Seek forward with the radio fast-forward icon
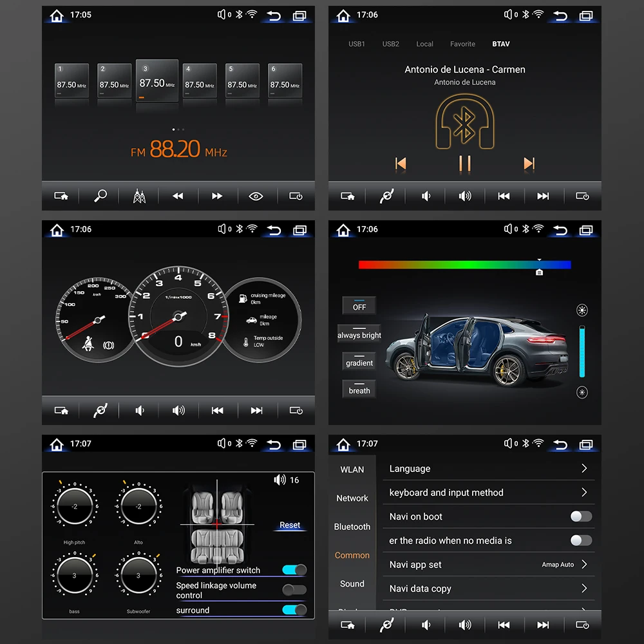The image size is (644, 644). coord(217,196)
